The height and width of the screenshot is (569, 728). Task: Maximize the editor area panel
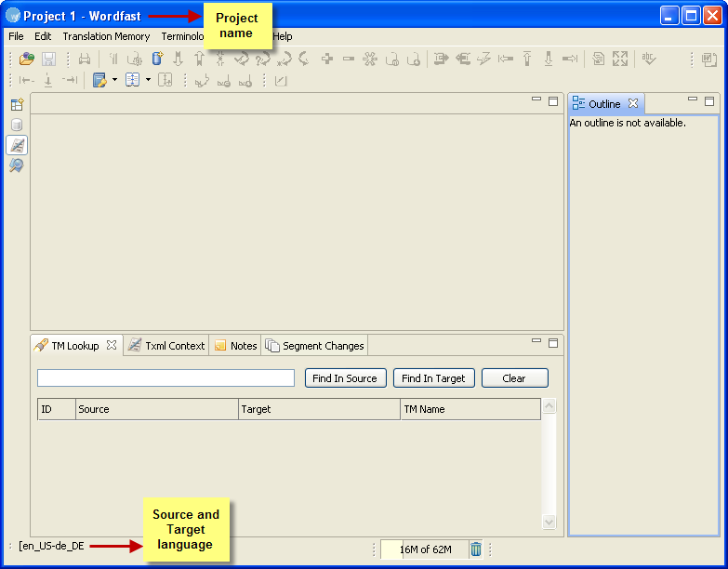[553, 100]
